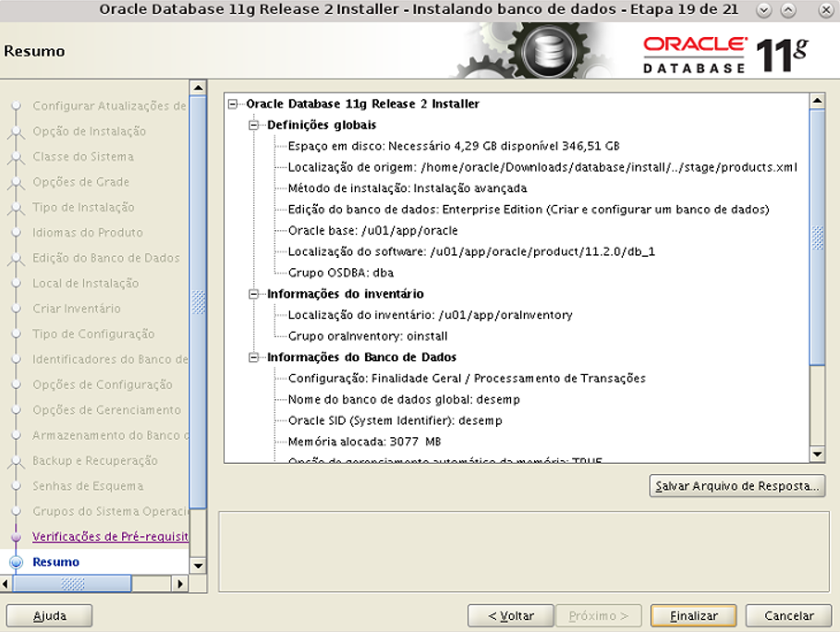Select the Memória alocada: 3077 MB row

364,442
